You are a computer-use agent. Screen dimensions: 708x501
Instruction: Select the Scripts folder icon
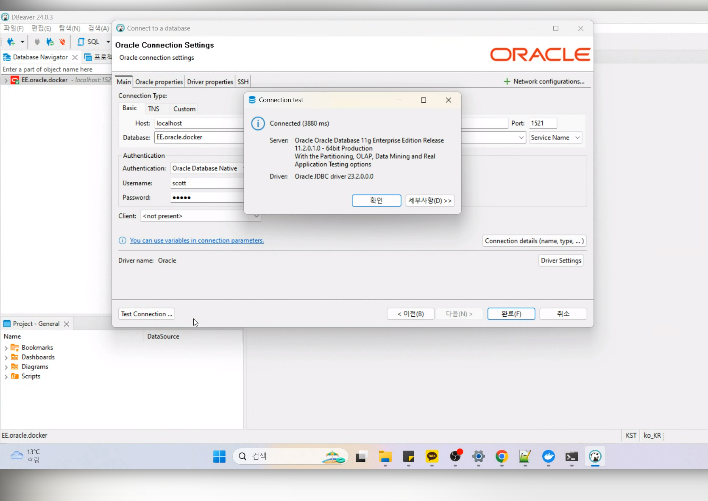coord(15,376)
